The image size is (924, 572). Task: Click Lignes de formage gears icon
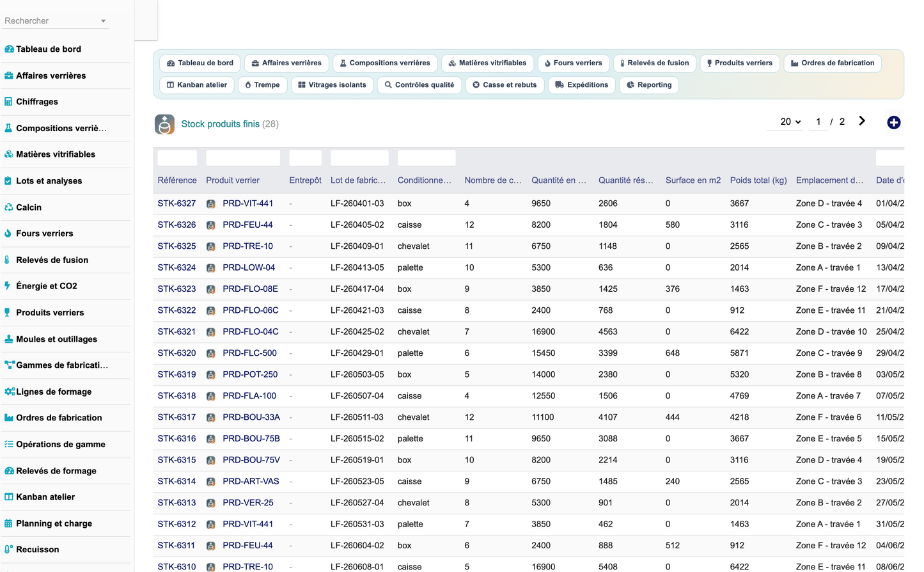click(9, 392)
